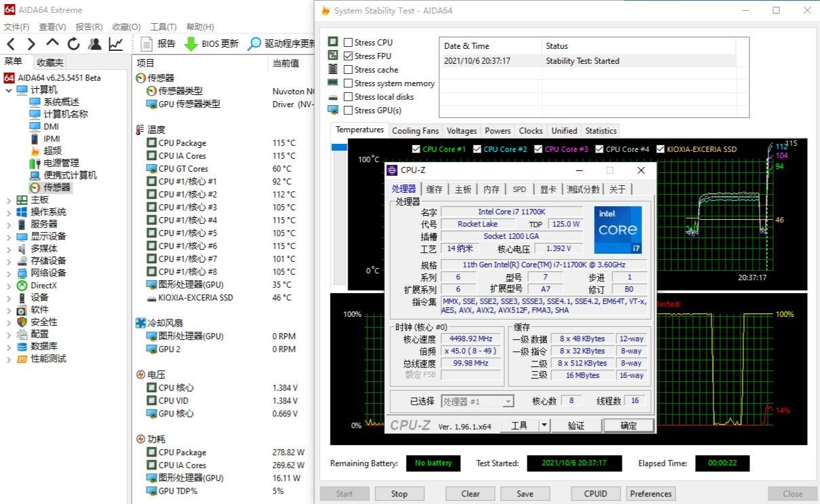Expand the 显示设备 tree node

click(x=9, y=236)
